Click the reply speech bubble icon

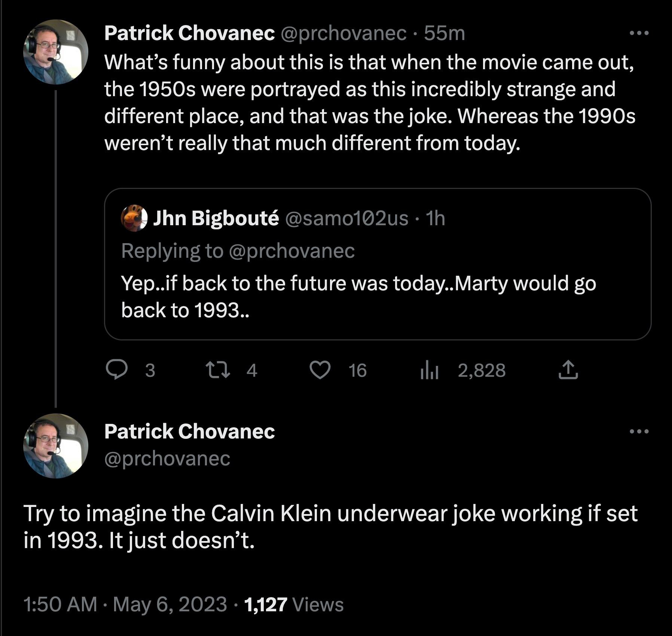point(117,370)
